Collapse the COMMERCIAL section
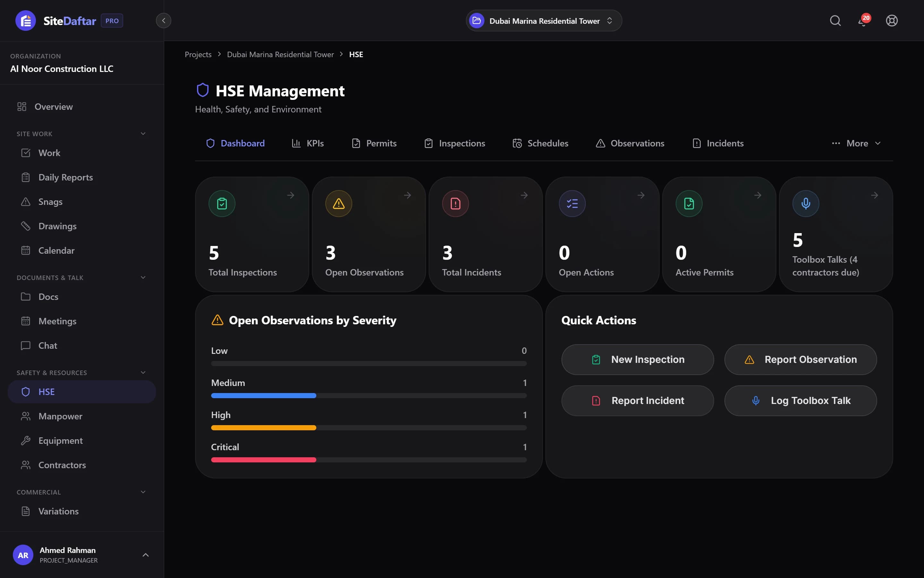The height and width of the screenshot is (578, 924). pyautogui.click(x=143, y=492)
